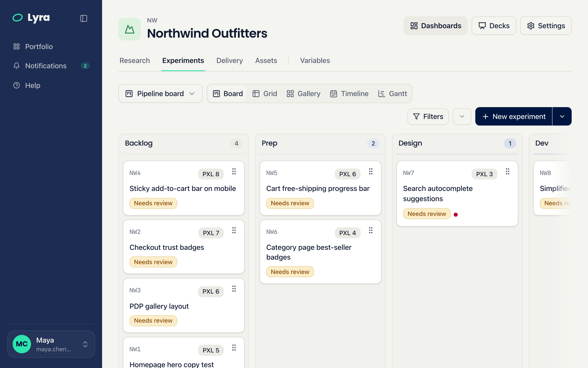588x368 pixels.
Task: Switch to Board view
Action: point(228,93)
